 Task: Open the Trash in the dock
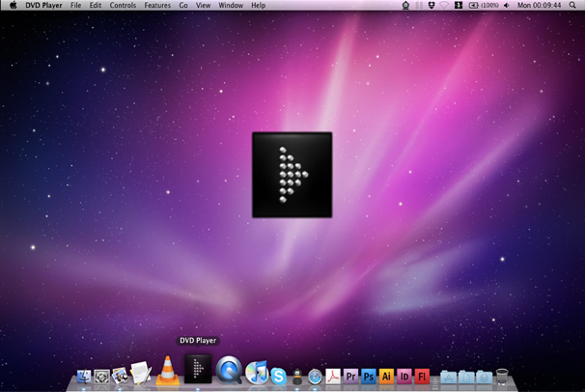(x=501, y=375)
